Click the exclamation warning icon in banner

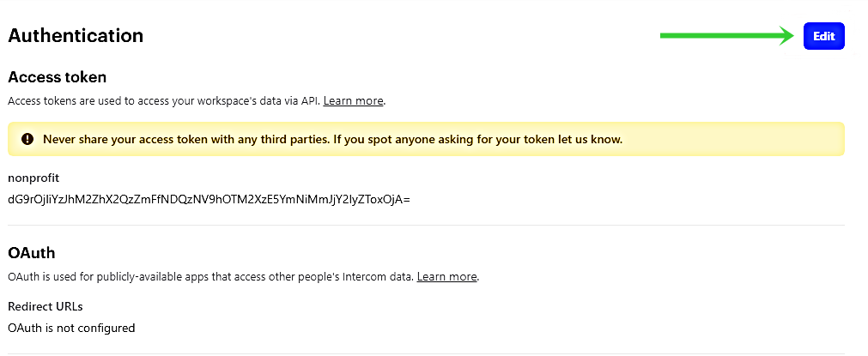click(27, 139)
